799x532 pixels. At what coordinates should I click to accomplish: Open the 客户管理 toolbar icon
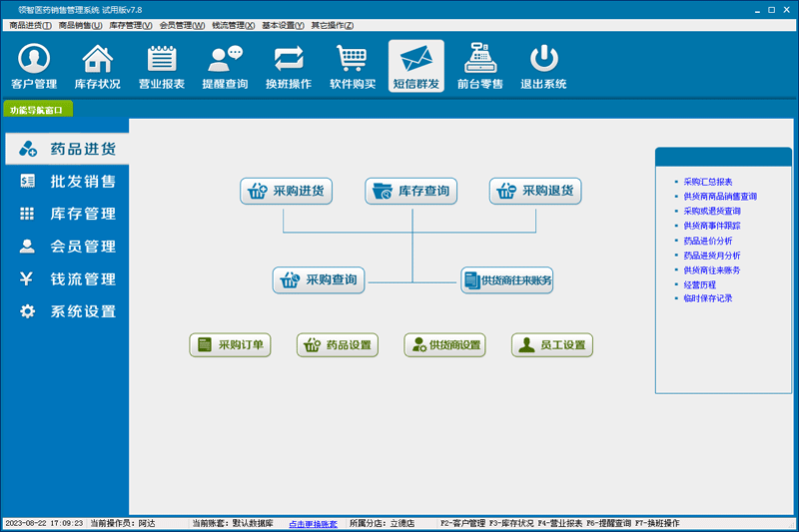click(x=34, y=66)
